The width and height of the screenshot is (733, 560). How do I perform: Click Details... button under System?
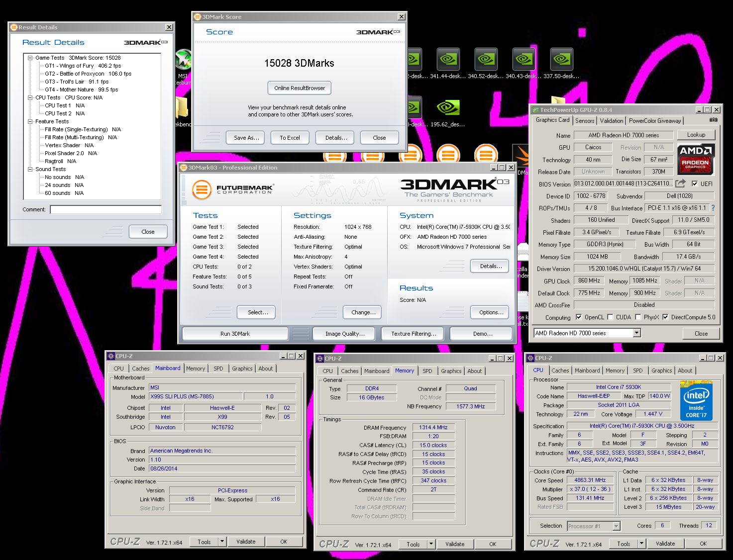490,266
